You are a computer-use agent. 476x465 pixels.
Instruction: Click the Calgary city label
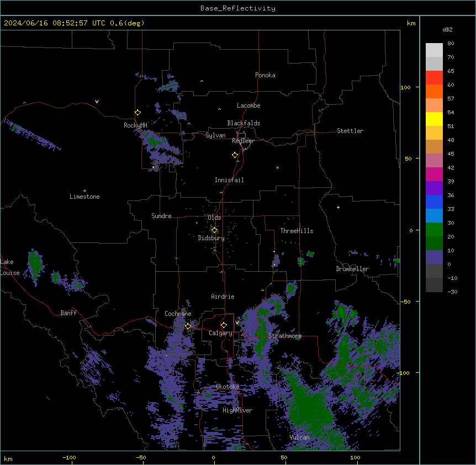tap(220, 333)
